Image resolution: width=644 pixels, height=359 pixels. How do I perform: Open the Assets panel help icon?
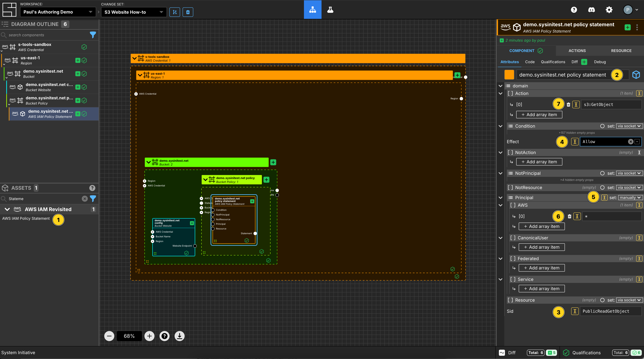(x=92, y=188)
